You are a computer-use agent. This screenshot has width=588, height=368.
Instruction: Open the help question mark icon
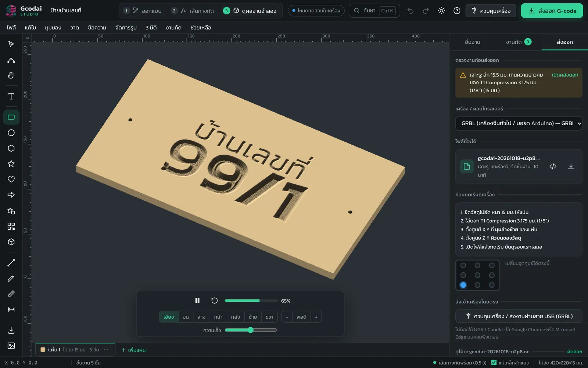pos(457,11)
